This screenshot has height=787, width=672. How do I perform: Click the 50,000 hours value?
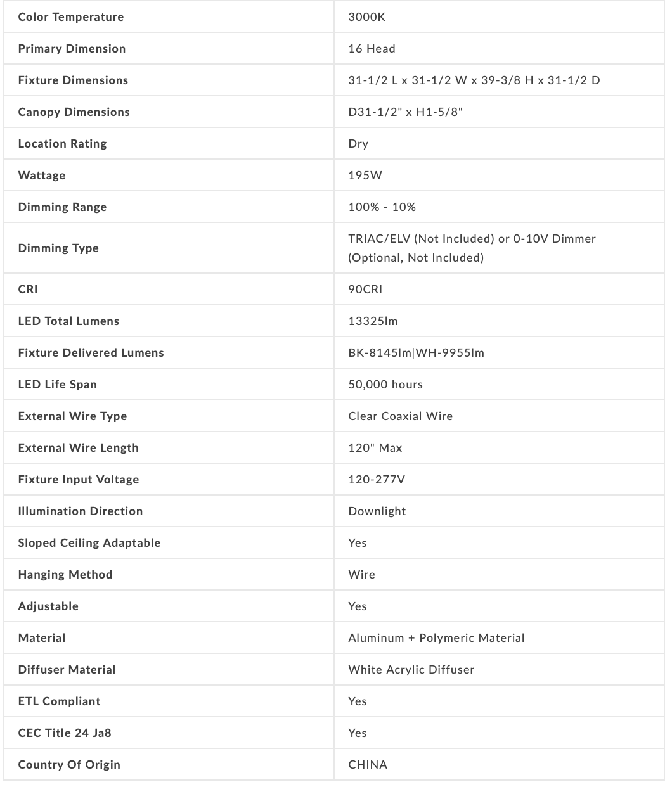click(x=385, y=385)
